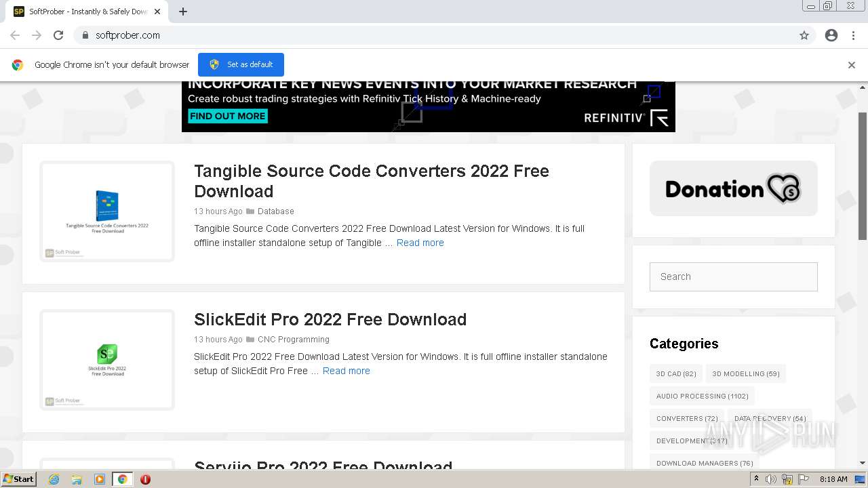Dismiss the default browser notification bar
The image size is (868, 488).
point(852,65)
